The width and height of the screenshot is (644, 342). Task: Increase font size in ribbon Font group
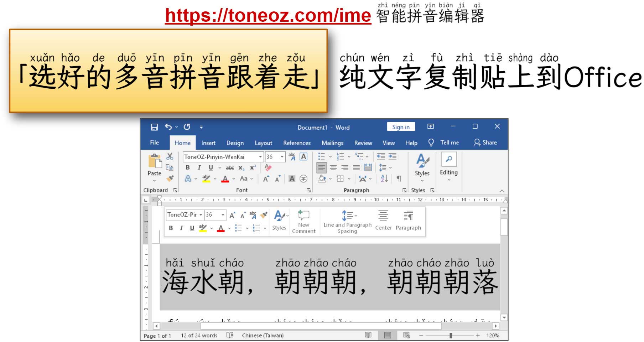coord(266,179)
